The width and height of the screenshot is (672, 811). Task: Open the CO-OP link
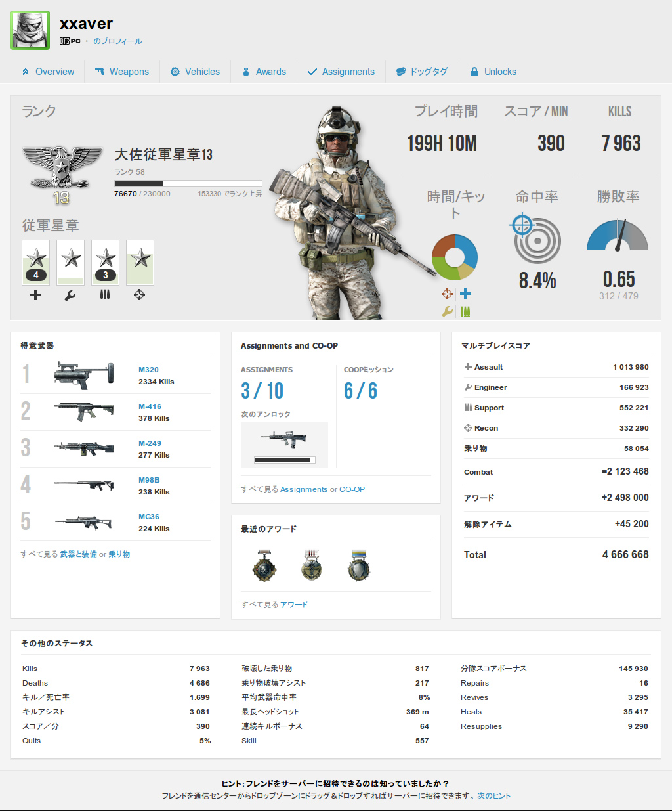[x=352, y=489]
